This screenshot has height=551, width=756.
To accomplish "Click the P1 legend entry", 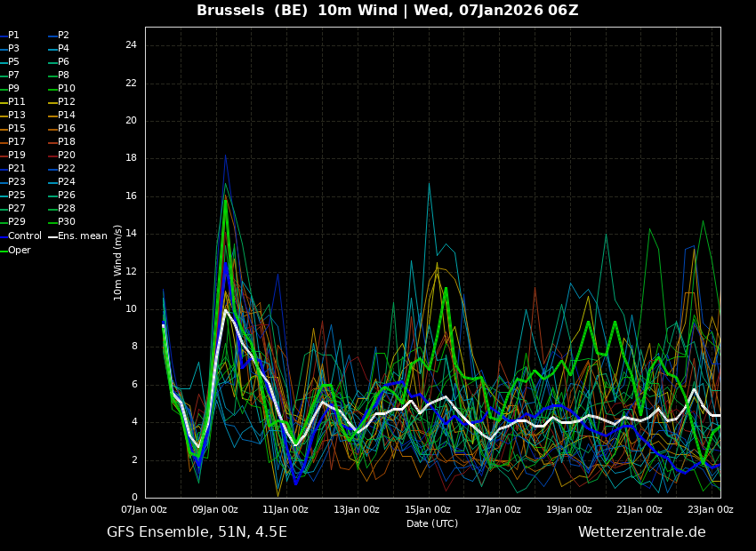I will pos(10,36).
